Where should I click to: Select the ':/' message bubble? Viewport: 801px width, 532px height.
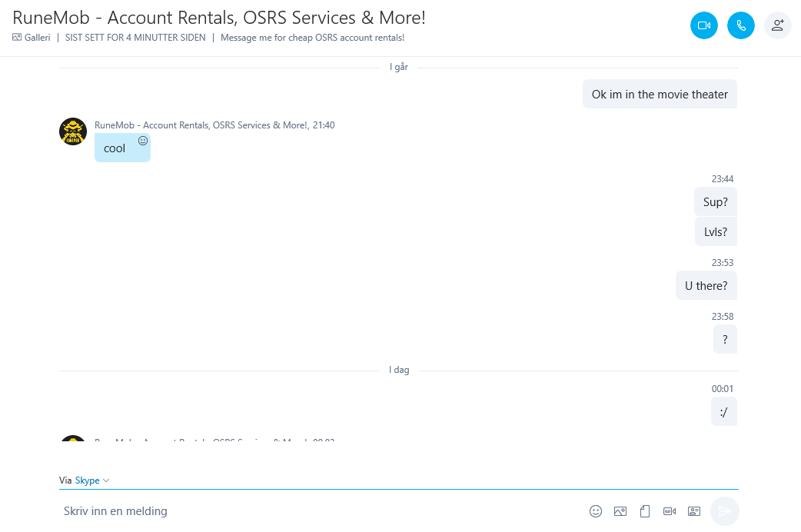click(x=724, y=412)
